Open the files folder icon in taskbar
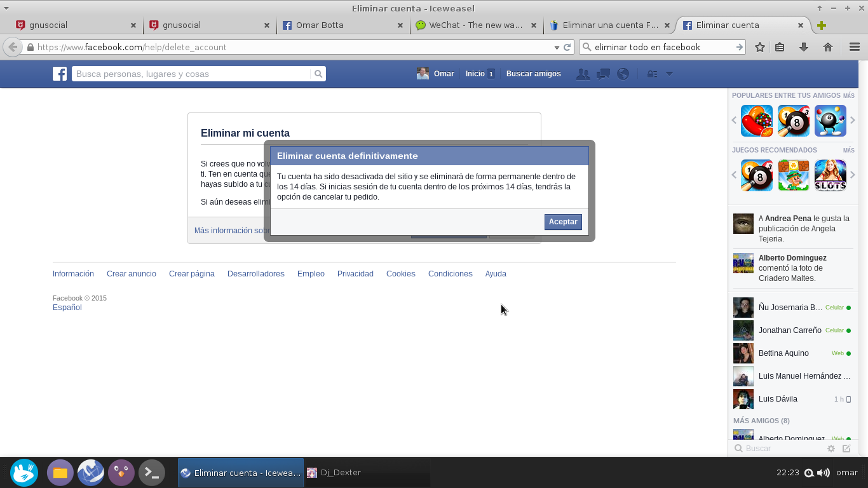This screenshot has width=868, height=488. pos(60,473)
